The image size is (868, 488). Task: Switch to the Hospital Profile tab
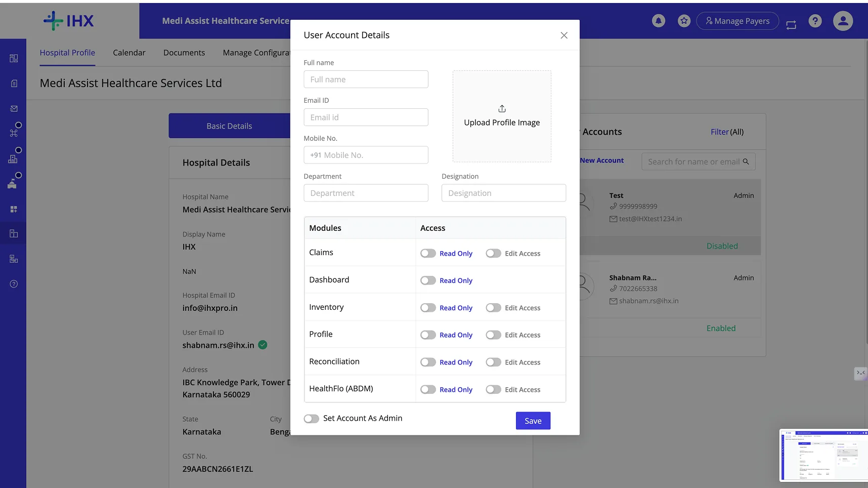coord(67,53)
